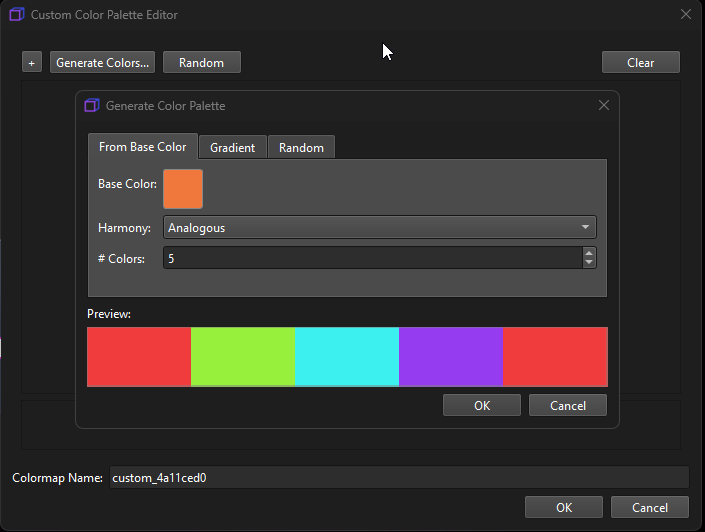
Task: Click the Preview: label
Action: coord(109,314)
